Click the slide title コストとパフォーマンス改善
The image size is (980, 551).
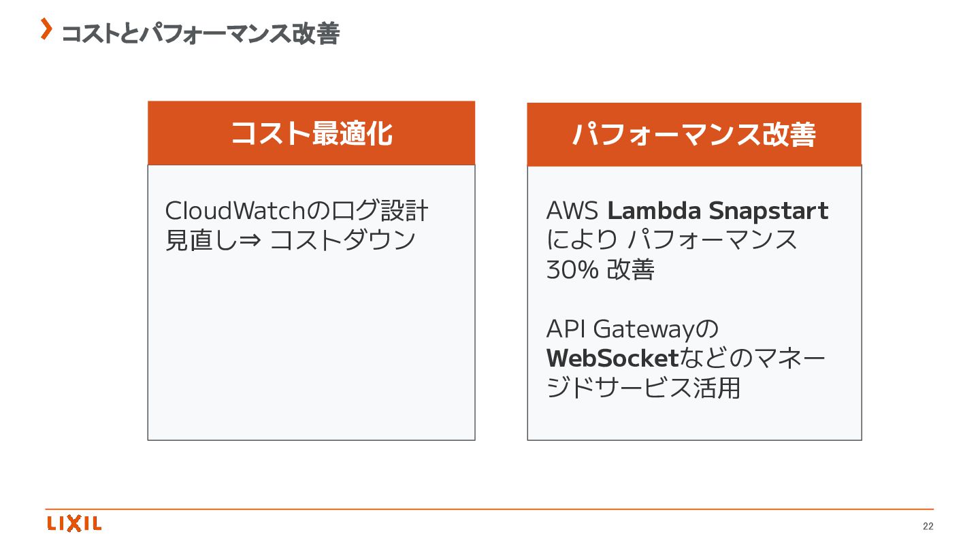pyautogui.click(x=200, y=33)
